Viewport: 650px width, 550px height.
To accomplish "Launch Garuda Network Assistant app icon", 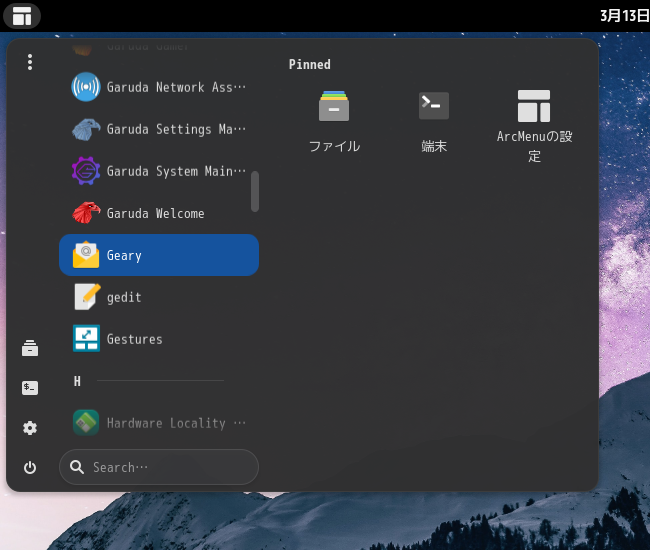I will pyautogui.click(x=86, y=87).
